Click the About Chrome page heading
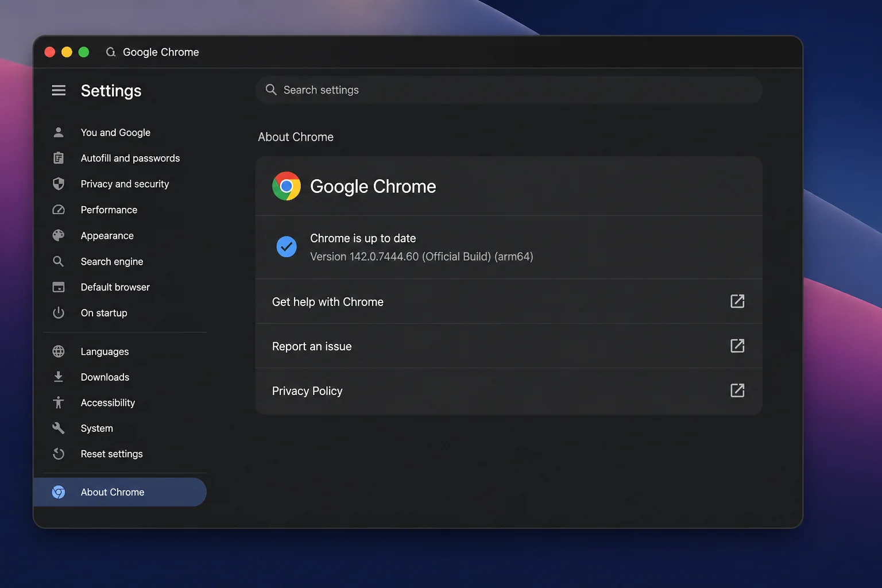Viewport: 882px width, 588px height. click(296, 137)
